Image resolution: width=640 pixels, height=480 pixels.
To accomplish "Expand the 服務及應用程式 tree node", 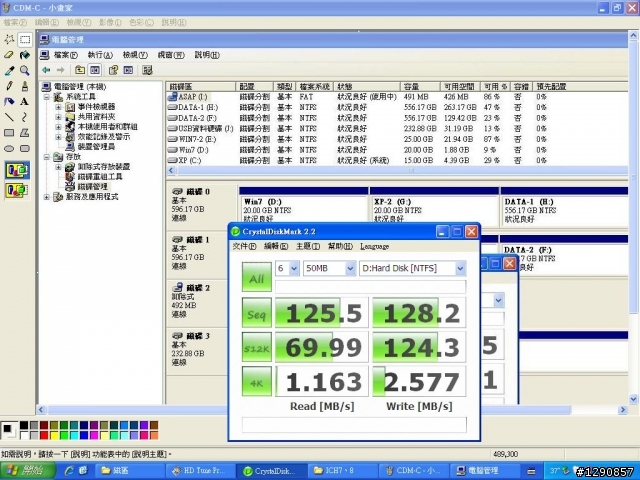I will [x=47, y=197].
